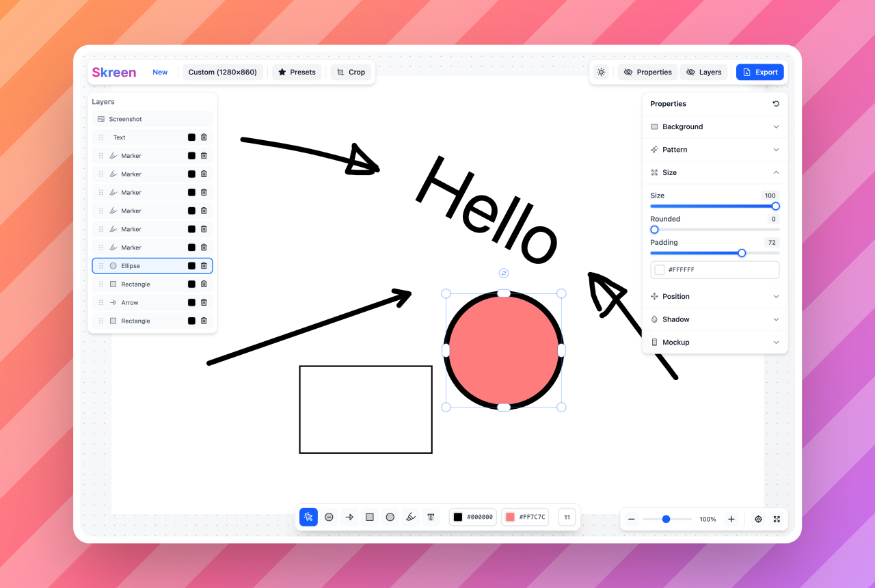875x588 pixels.
Task: Click the Padding slider track
Action: click(x=715, y=253)
